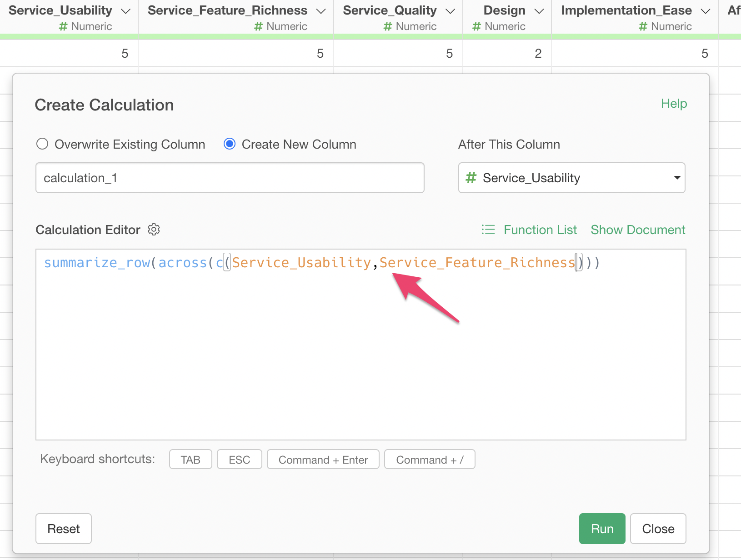741x560 pixels.
Task: Expand Service_Usability column header menu
Action: [126, 11]
